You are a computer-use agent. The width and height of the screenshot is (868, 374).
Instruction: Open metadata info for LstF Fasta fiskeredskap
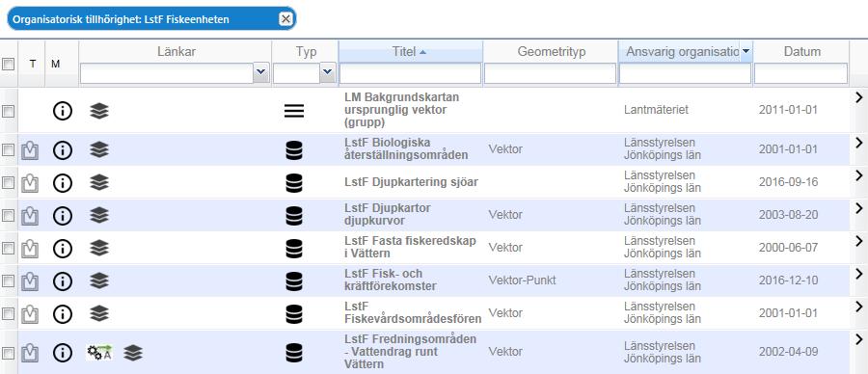[63, 249]
